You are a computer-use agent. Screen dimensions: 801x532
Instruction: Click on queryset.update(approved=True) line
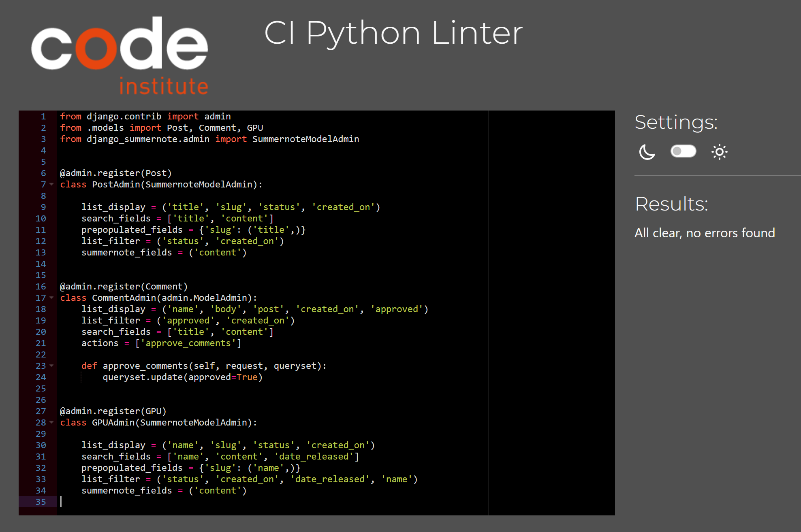[182, 377]
